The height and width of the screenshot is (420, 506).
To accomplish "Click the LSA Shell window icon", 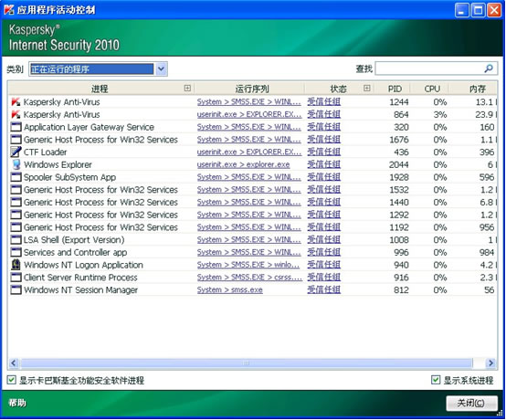I will [16, 240].
